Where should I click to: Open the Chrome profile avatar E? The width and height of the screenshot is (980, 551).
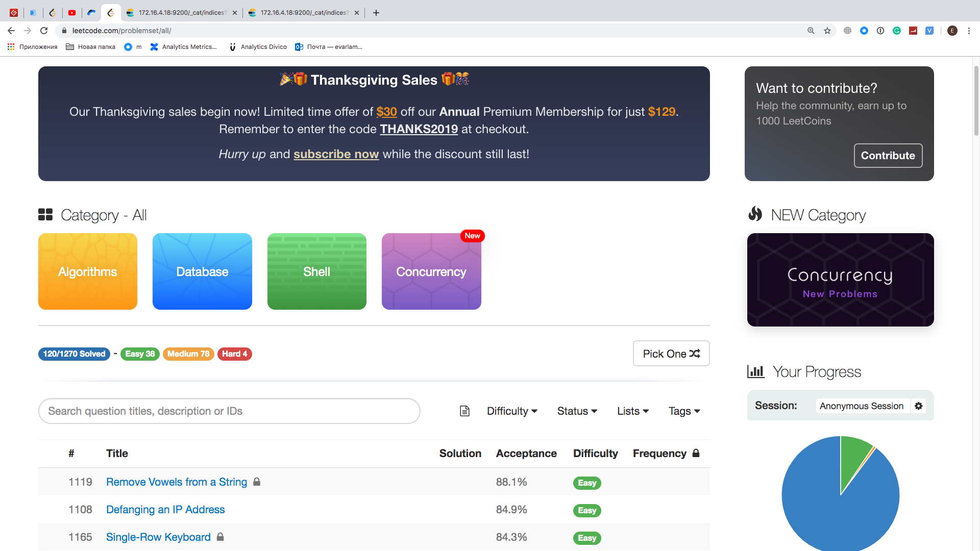point(952,31)
